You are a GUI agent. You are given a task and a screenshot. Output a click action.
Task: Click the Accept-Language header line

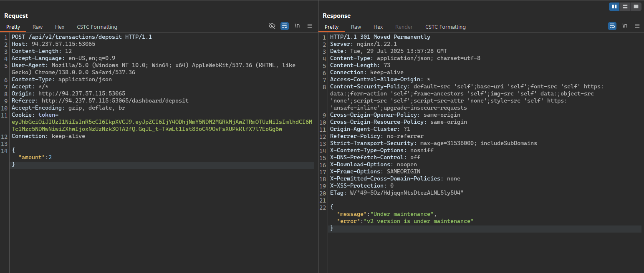click(x=63, y=58)
